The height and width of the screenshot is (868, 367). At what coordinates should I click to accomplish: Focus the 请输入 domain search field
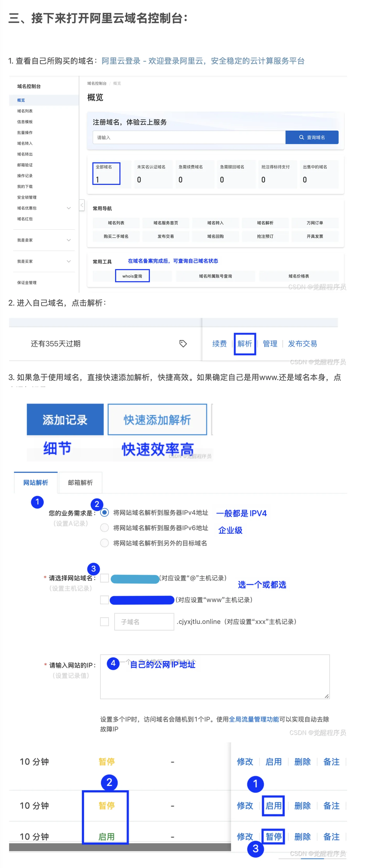189,137
